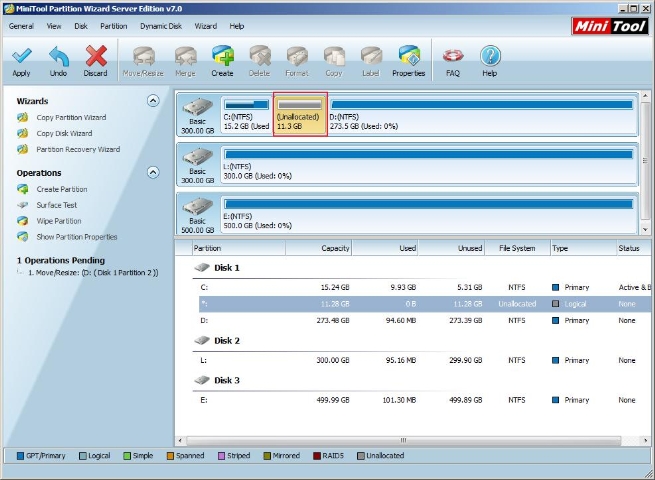Screen dimensions: 655x480
Task: Open Help with the question mark icon
Action: (490, 61)
